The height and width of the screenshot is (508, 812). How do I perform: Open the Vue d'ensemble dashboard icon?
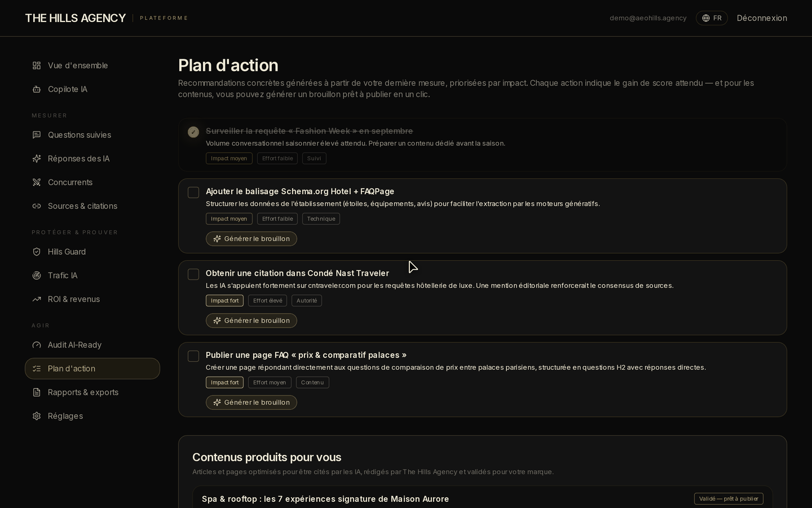[37, 65]
